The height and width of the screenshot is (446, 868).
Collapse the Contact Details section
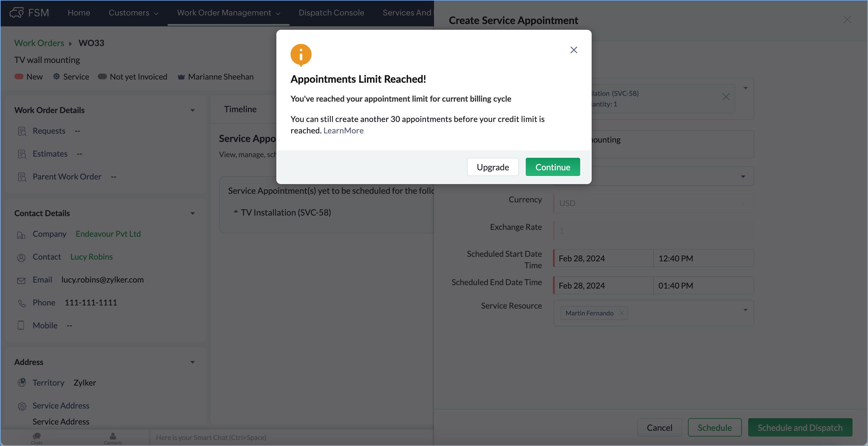(192, 213)
